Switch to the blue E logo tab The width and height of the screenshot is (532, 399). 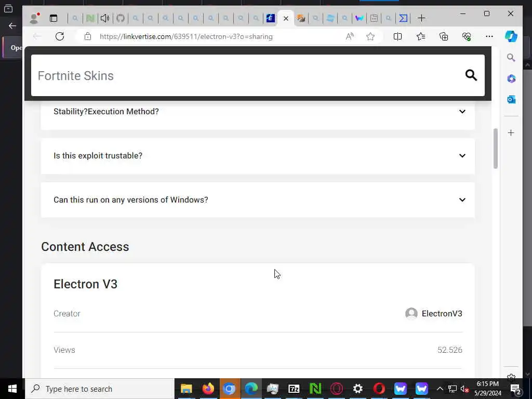click(270, 18)
